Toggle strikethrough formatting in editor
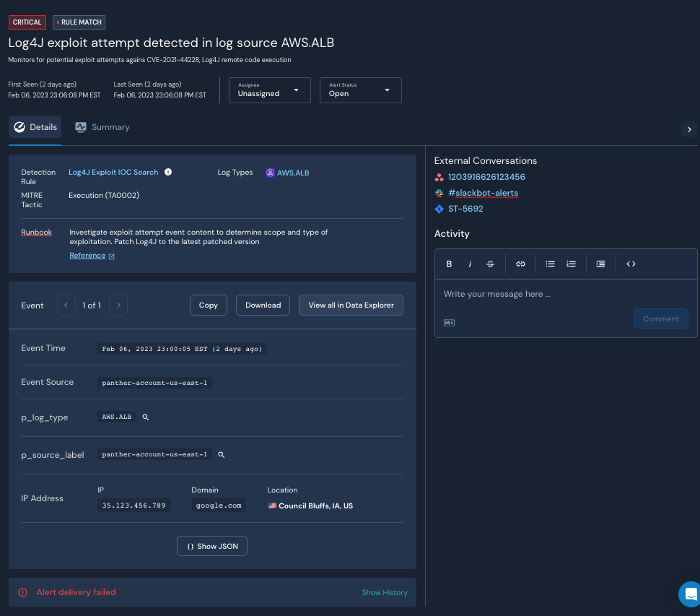Image resolution: width=700 pixels, height=616 pixels. coord(490,264)
